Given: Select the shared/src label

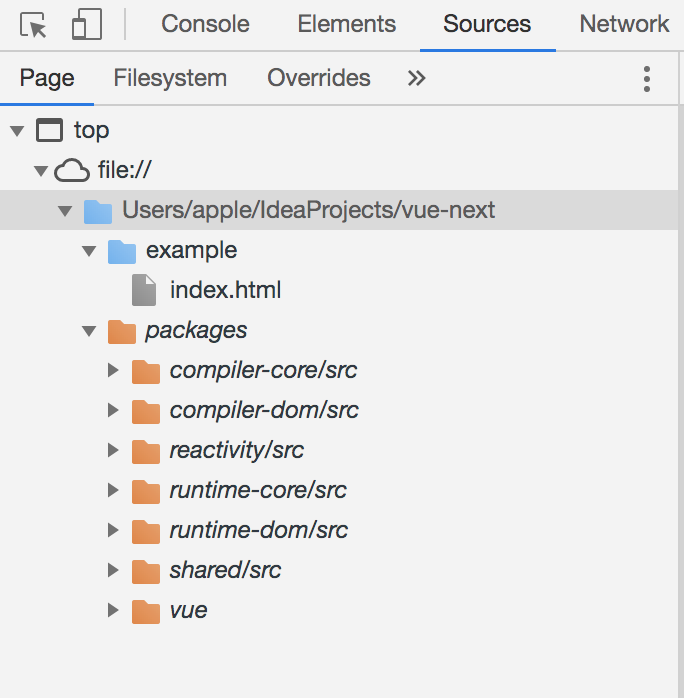Looking at the screenshot, I should (x=225, y=571).
